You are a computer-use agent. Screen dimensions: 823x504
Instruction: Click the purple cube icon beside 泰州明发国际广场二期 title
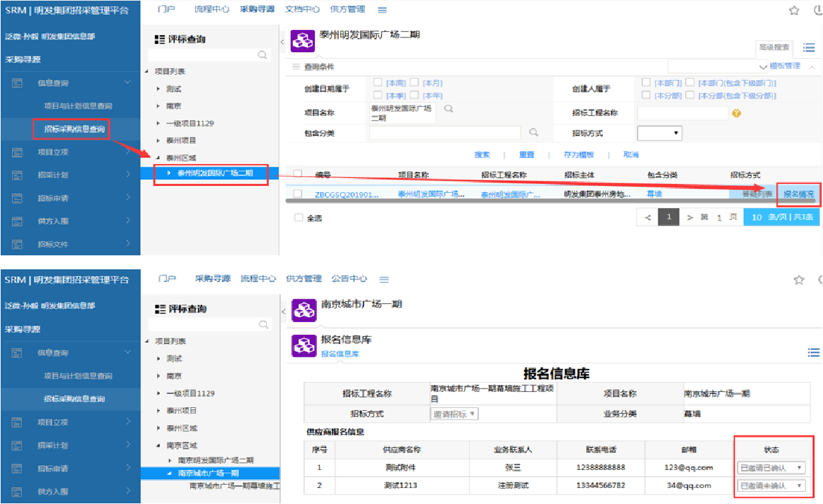click(303, 39)
